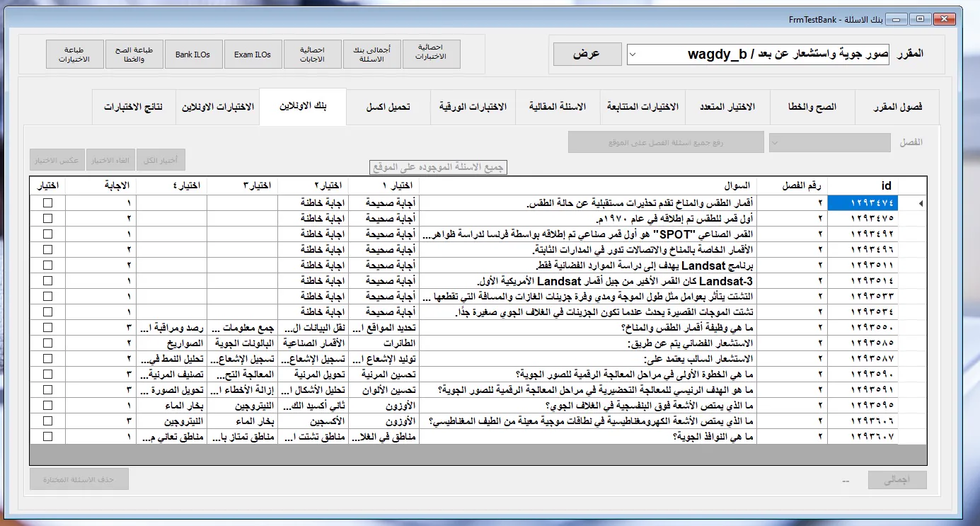The image size is (980, 526).
Task: Tick the checkbox for question id ١٢٩٣٦٠٧
Action: pos(47,437)
